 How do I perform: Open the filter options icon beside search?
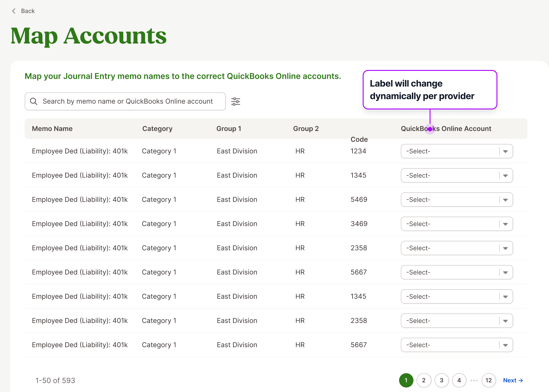click(x=235, y=101)
